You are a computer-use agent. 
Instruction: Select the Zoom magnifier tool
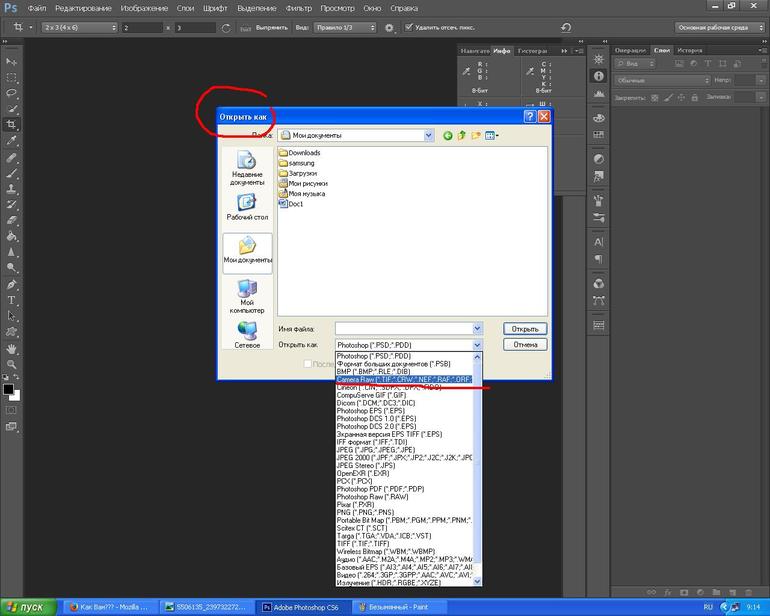click(12, 365)
